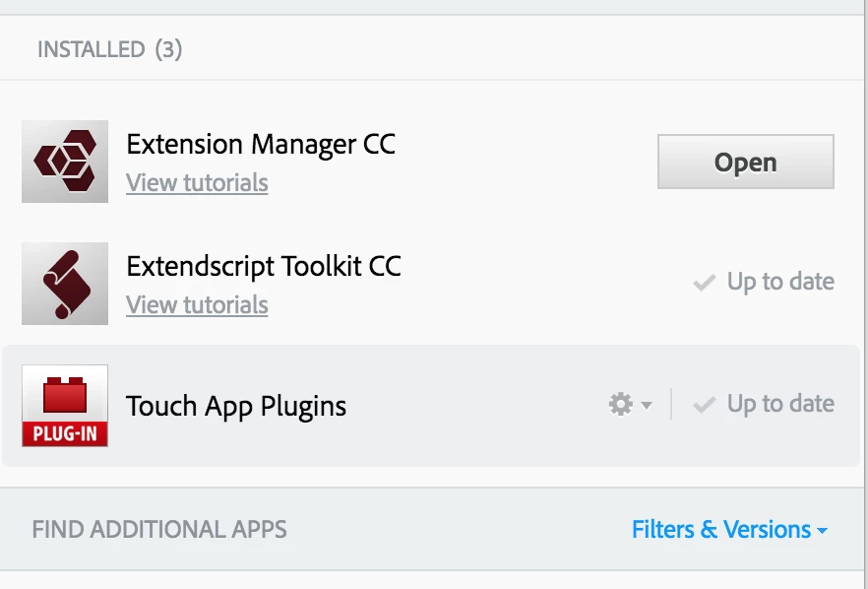Click arrow next to Filters & Versions
The width and height of the screenshot is (868, 589).
822,531
